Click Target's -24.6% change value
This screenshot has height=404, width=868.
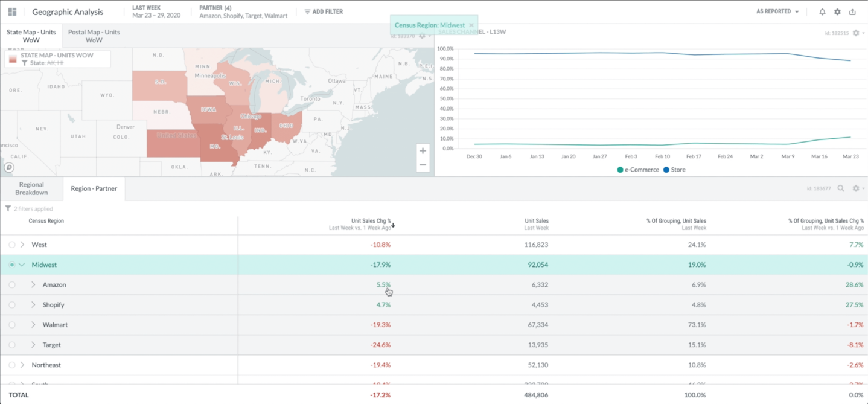pos(380,345)
